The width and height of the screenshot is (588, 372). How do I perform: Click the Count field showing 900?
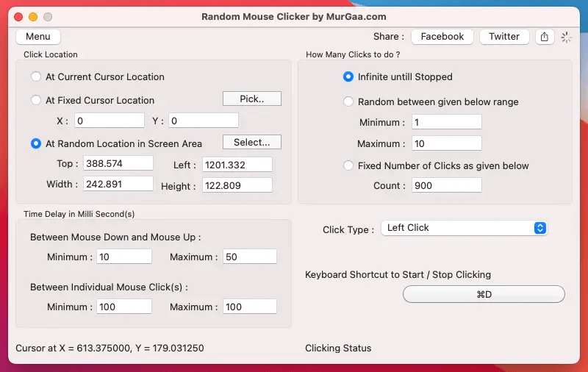(x=447, y=185)
